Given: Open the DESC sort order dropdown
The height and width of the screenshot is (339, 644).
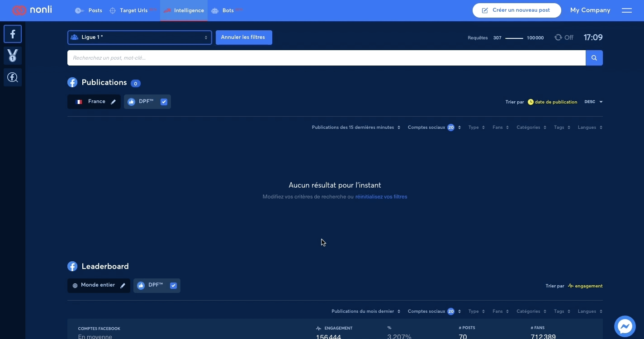Looking at the screenshot, I should (x=593, y=102).
